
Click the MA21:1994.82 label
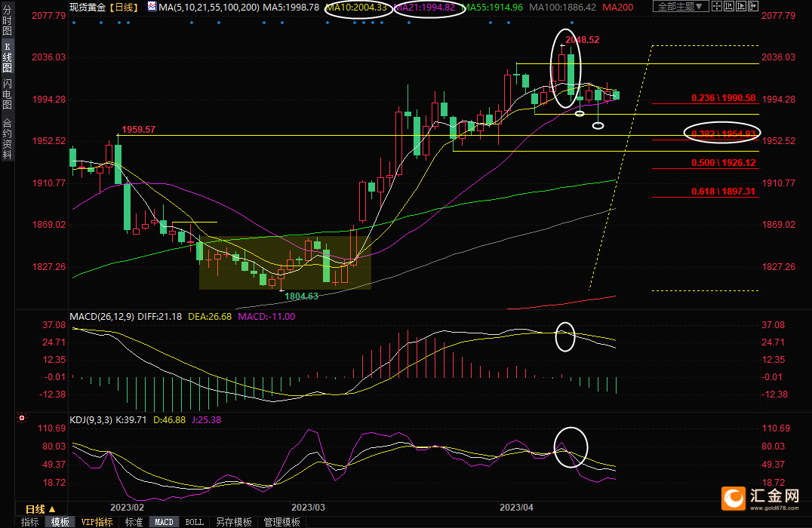(x=425, y=8)
